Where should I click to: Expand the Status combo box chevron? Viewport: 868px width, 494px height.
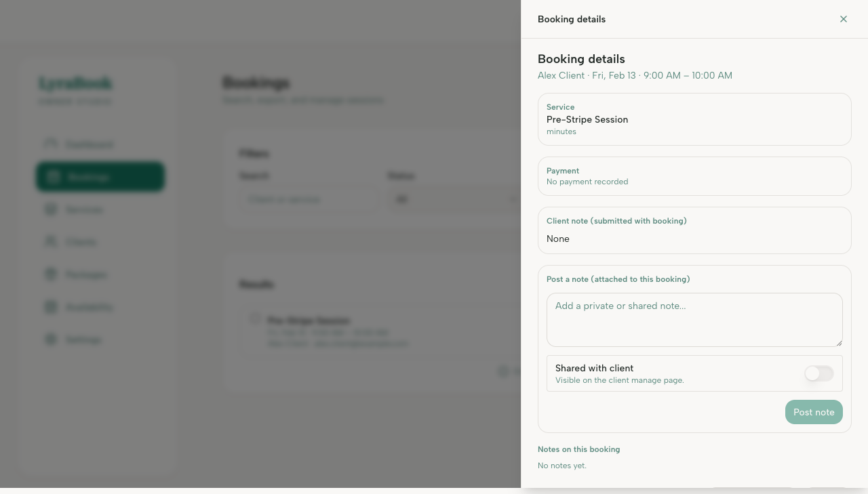tap(513, 199)
